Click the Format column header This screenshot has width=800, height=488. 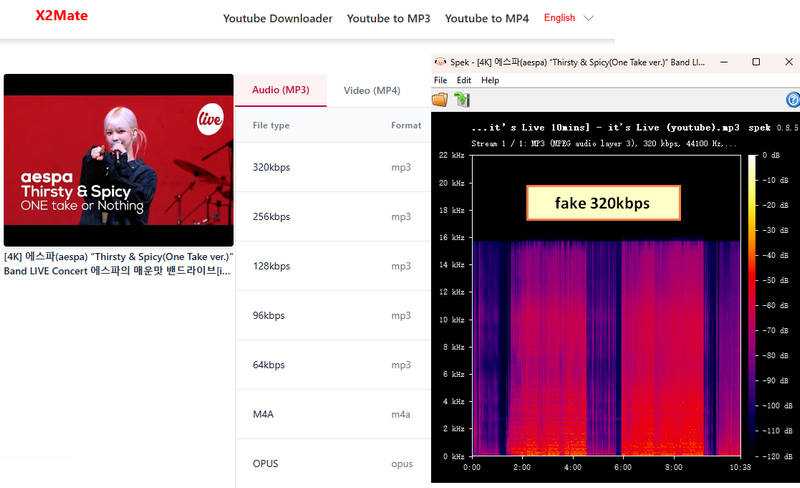pos(406,126)
